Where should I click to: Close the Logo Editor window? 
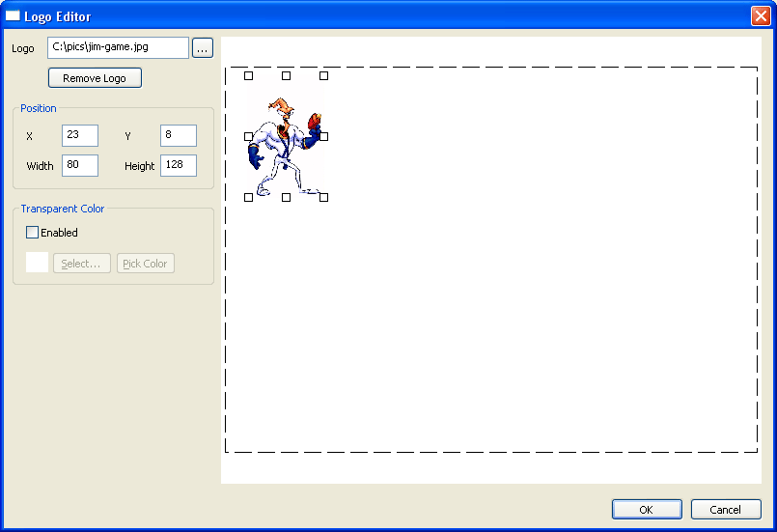(x=761, y=15)
